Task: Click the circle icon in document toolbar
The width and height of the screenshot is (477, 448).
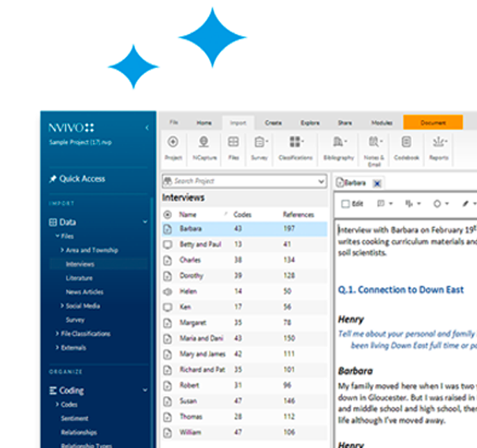Action: 437,203
